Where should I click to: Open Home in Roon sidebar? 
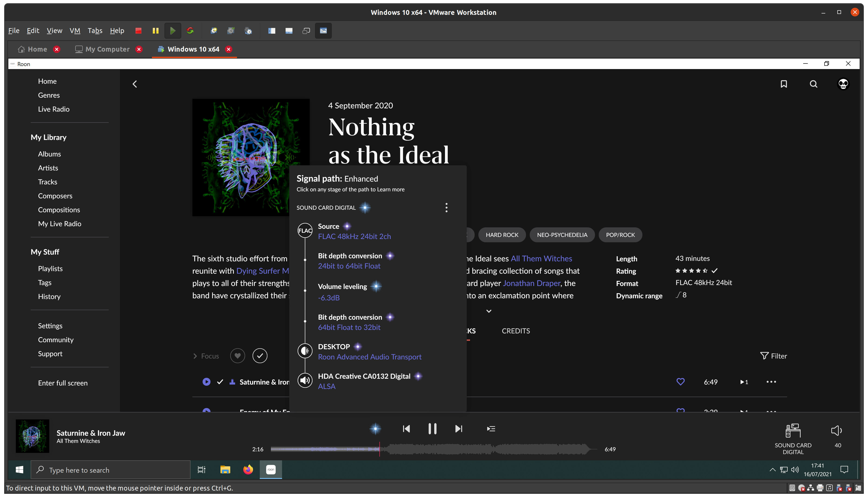tap(47, 81)
